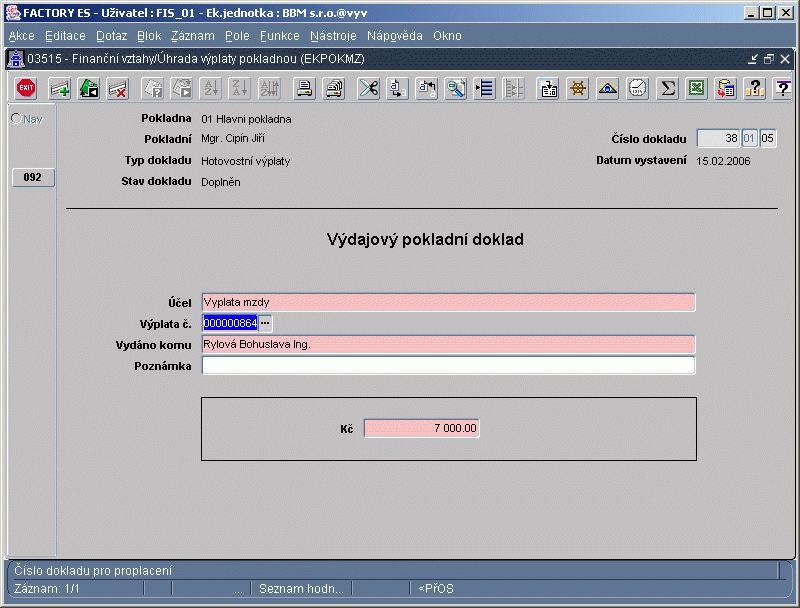Screen dimensions: 800x608
Task: Click the 'Doplněn' status text
Action: point(220,182)
